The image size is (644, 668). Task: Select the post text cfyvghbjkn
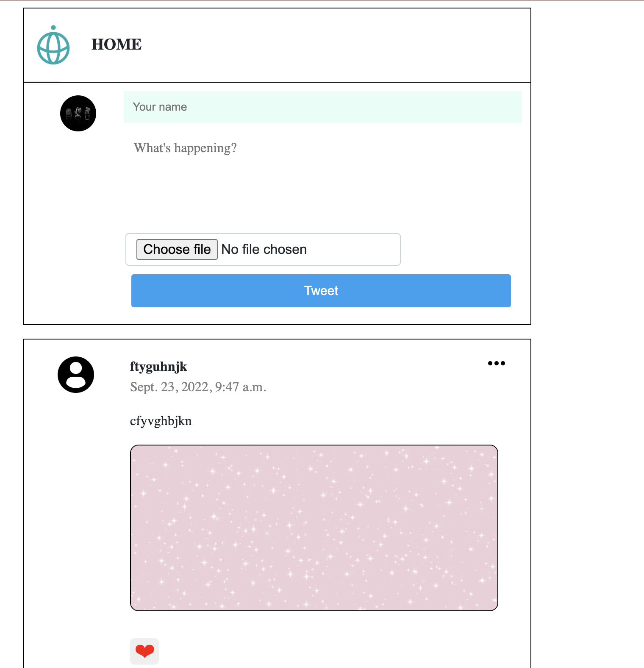161,421
